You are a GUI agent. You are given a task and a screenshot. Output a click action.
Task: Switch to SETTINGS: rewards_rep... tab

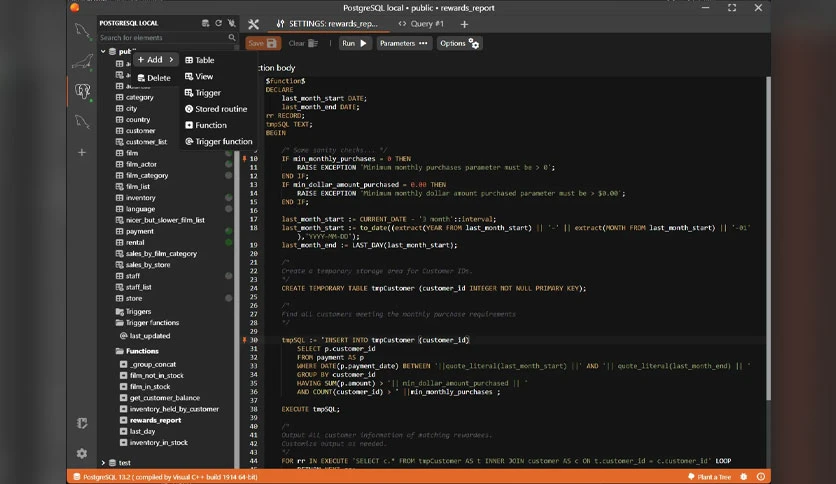[x=327, y=24]
